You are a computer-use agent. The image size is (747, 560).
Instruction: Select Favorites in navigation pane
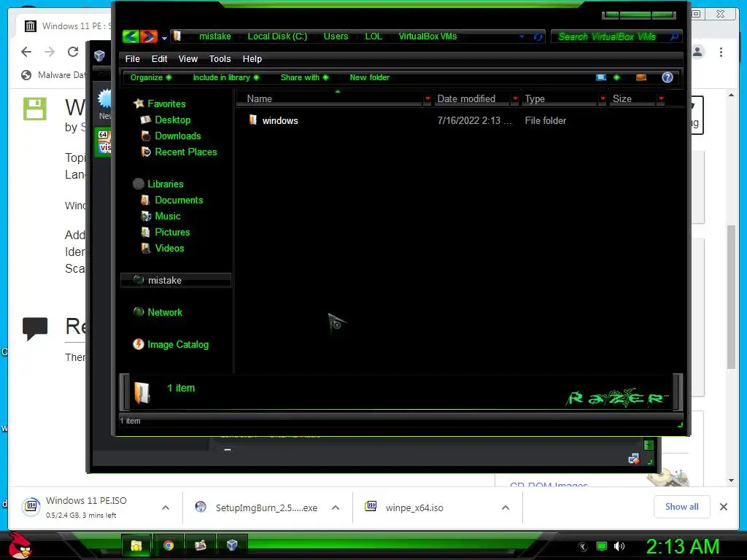coord(166,104)
